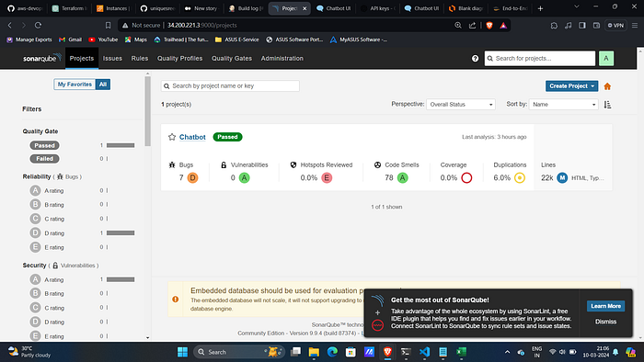Image resolution: width=644 pixels, height=362 pixels.
Task: Click the orange home icon next to Create Project
Action: pos(607,86)
